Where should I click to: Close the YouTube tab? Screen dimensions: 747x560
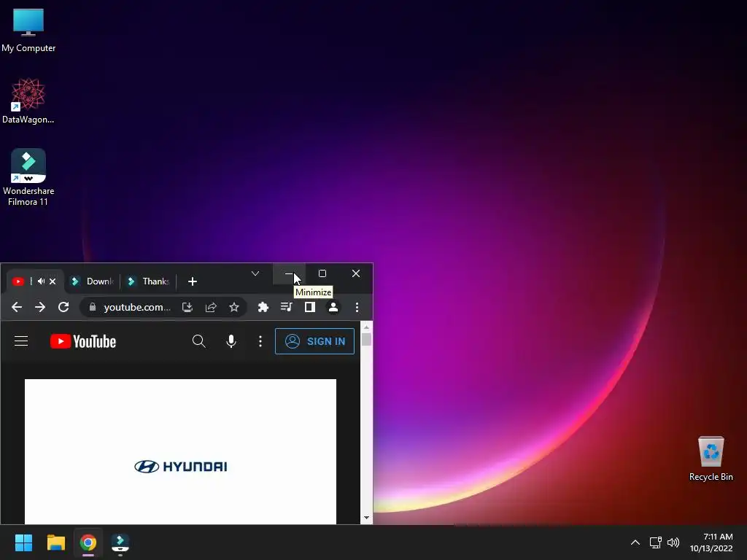(53, 281)
